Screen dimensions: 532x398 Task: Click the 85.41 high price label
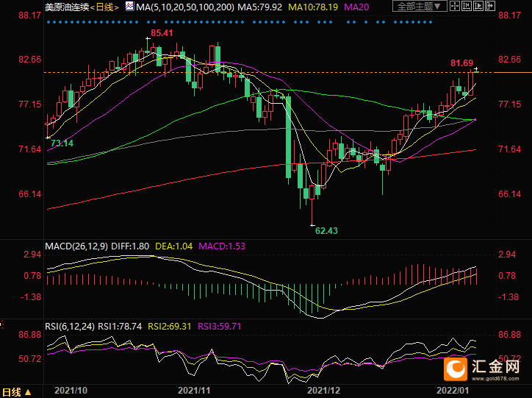coord(162,33)
